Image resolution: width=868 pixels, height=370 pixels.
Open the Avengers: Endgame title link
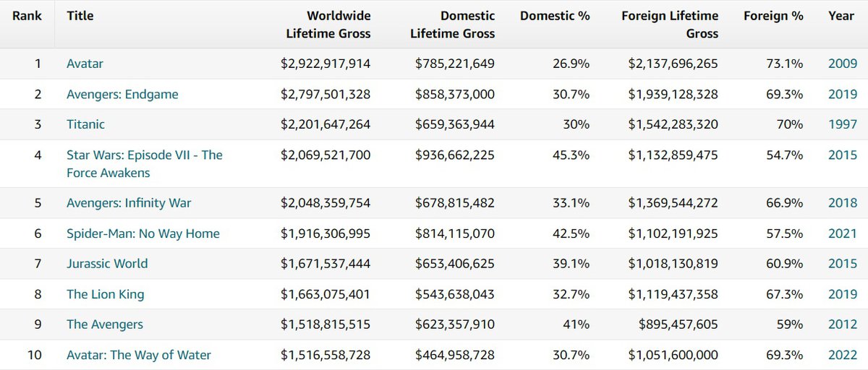pyautogui.click(x=122, y=94)
